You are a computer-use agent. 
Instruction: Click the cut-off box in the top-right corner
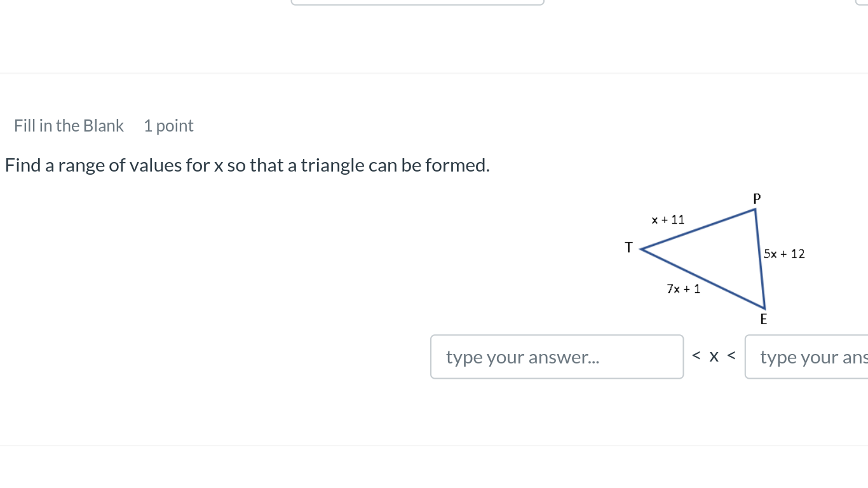coord(862,3)
